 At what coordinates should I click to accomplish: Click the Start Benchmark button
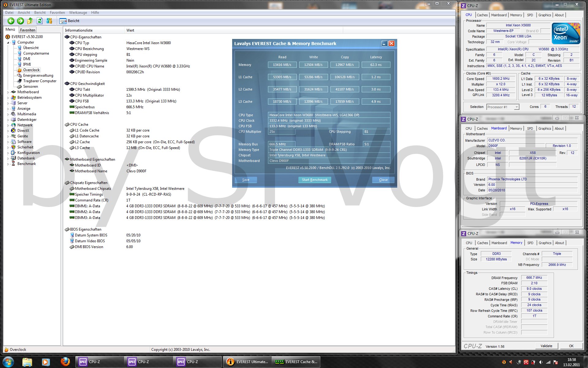tap(315, 180)
